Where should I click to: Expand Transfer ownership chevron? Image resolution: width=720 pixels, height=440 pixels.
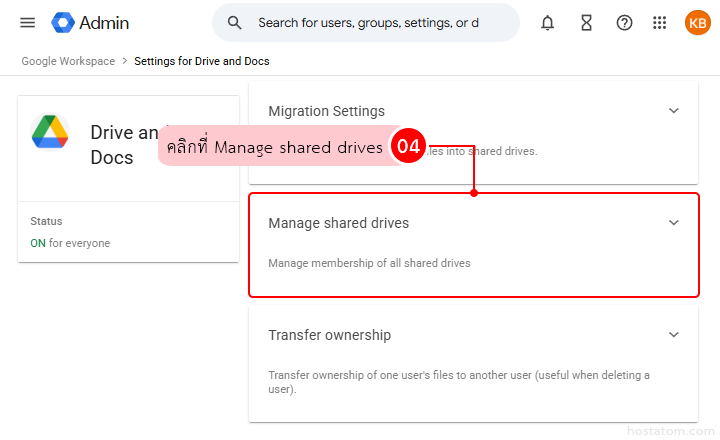674,335
